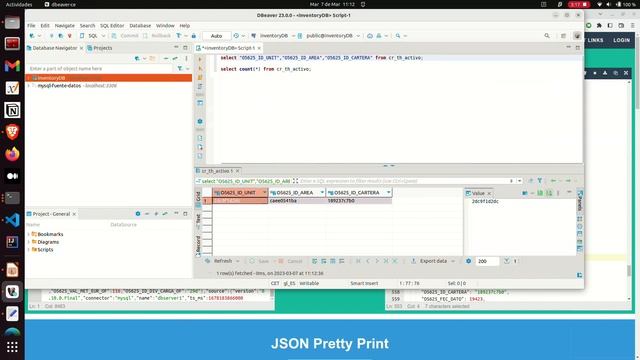640x360 pixels.
Task: Click the editor sidebar gear settings icon
Action: (x=200, y=121)
